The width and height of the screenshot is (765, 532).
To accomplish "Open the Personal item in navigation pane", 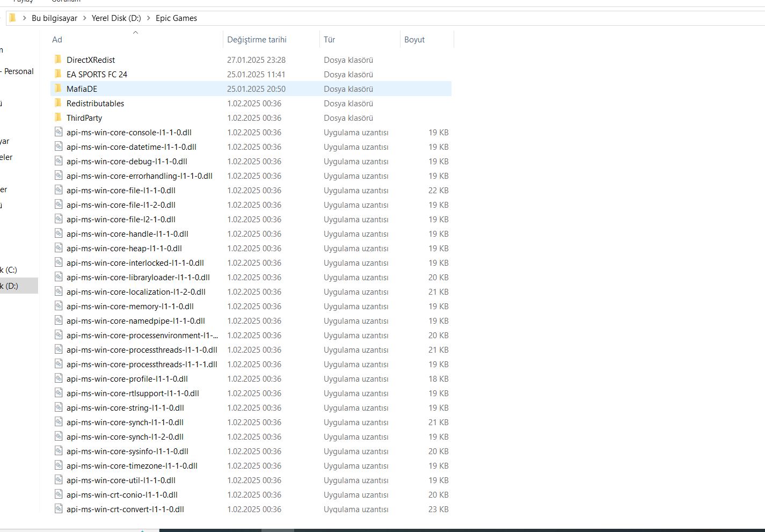I will coord(17,71).
